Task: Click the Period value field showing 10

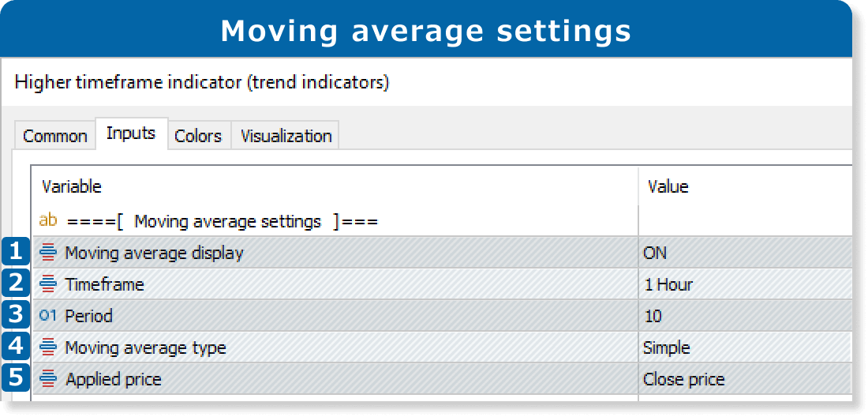Action: pyautogui.click(x=653, y=316)
